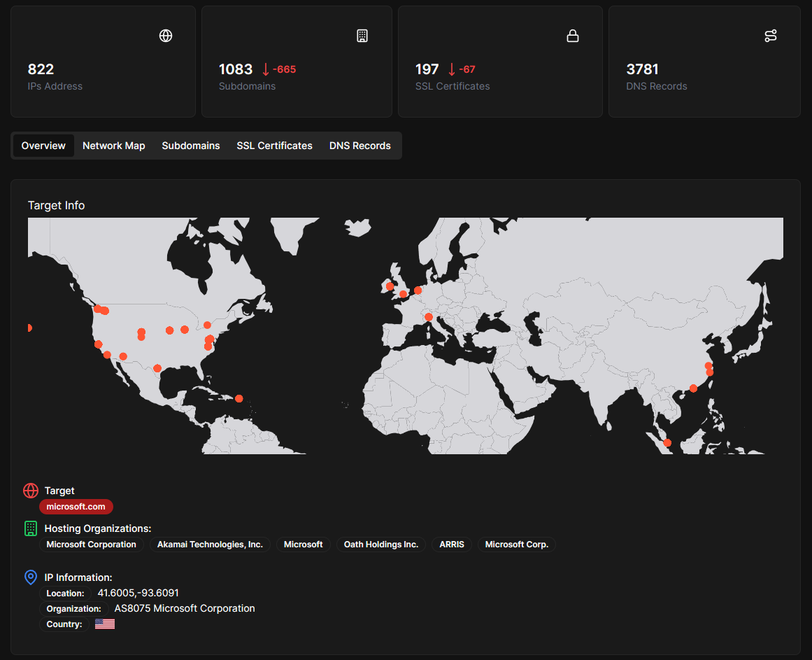This screenshot has height=660, width=812.
Task: Select the Akamai Technologies, Inc. tag
Action: 210,545
